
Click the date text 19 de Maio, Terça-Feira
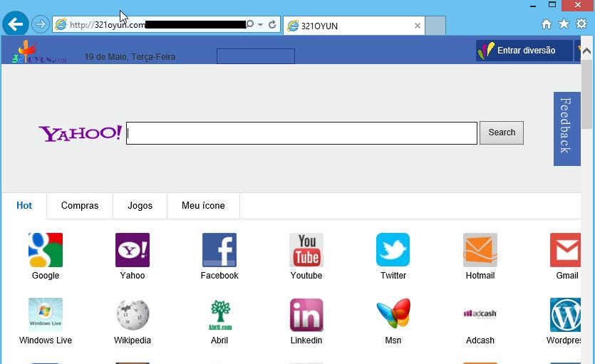130,57
